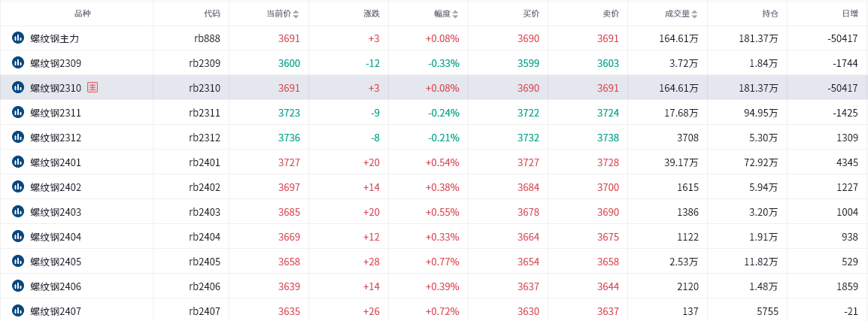Sort table by 当前价 column

[282, 14]
